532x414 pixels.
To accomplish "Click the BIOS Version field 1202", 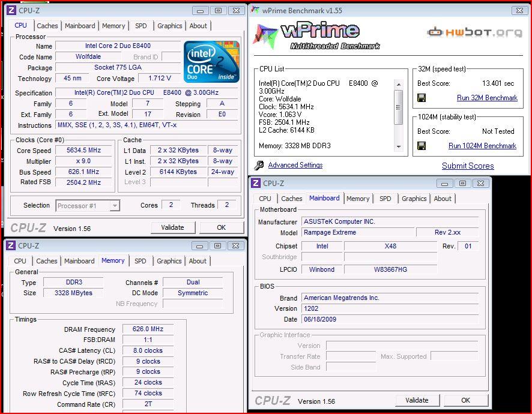I will 390,308.
